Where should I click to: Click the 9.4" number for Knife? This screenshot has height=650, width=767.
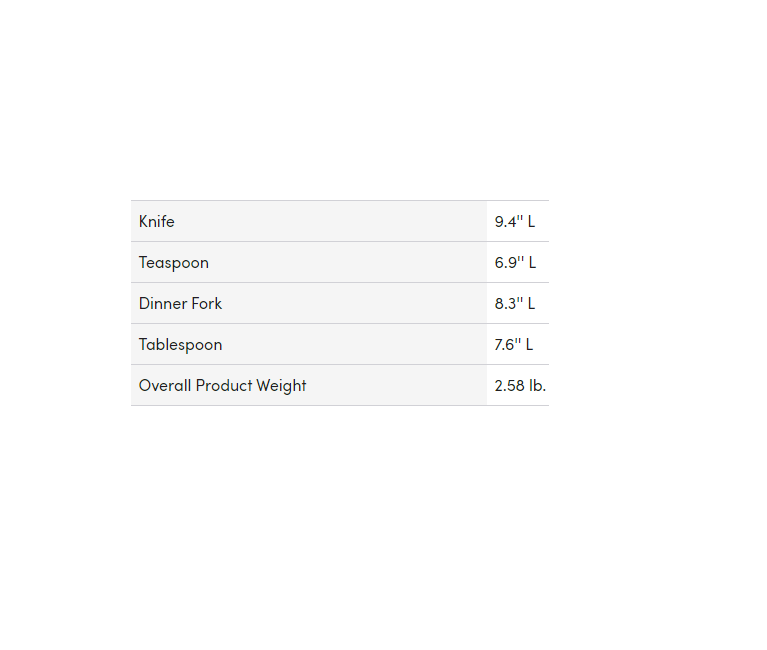[508, 221]
